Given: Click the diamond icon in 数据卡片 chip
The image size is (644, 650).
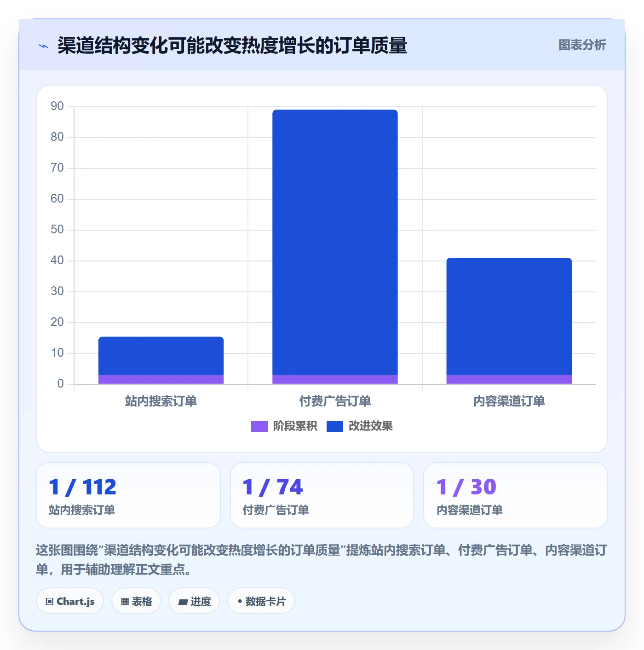Looking at the screenshot, I should pos(240,601).
